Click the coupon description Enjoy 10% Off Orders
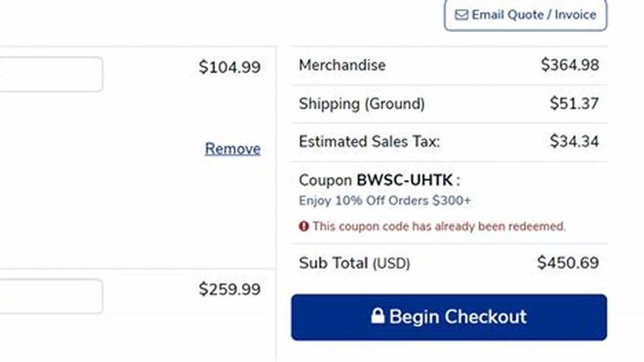Screen dimensions: 644x362 [385, 201]
